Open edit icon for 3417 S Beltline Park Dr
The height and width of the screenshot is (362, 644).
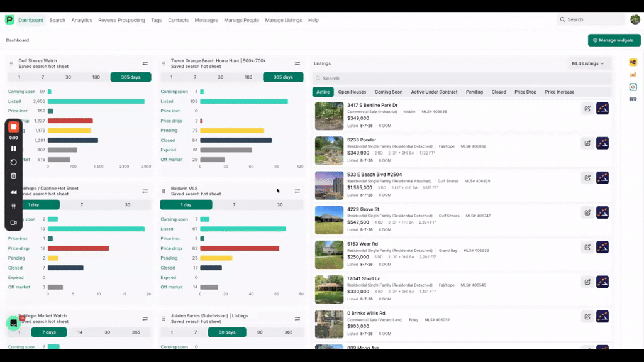587,109
